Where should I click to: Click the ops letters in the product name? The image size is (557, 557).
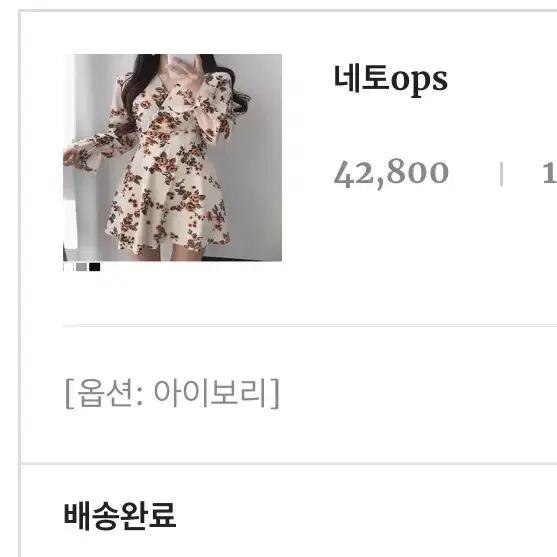[x=419, y=81]
